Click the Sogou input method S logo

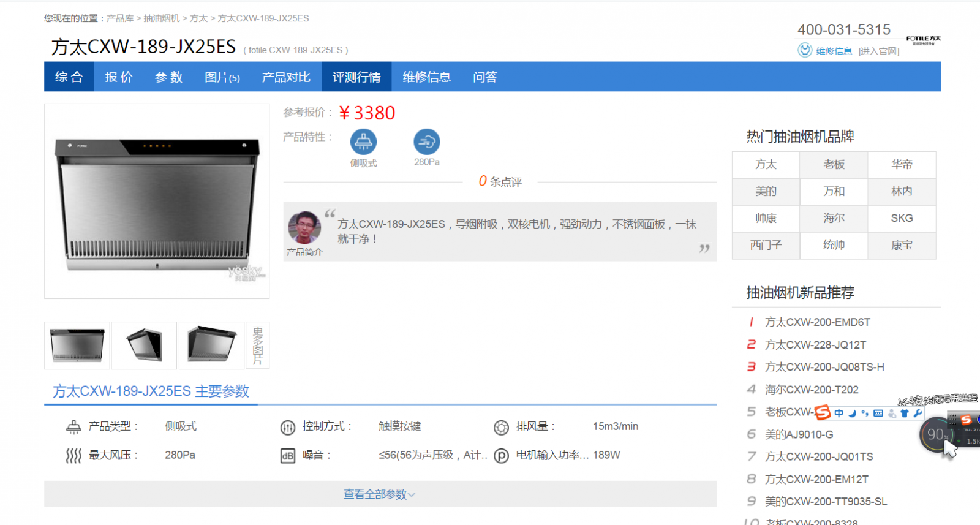click(x=823, y=412)
